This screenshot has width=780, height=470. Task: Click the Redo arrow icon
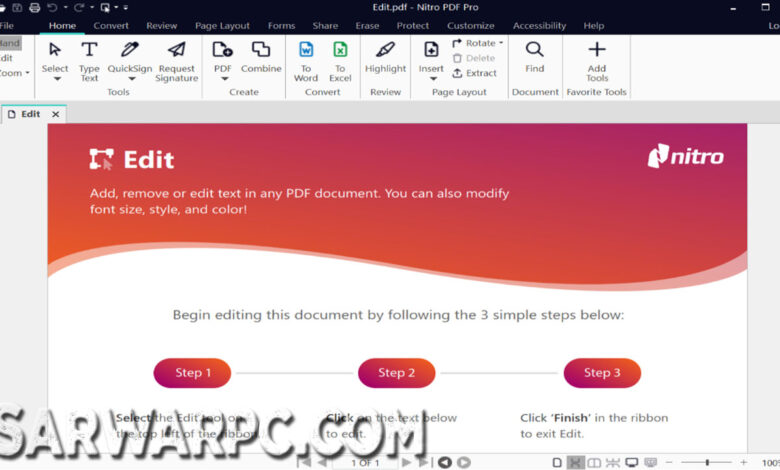point(79,7)
